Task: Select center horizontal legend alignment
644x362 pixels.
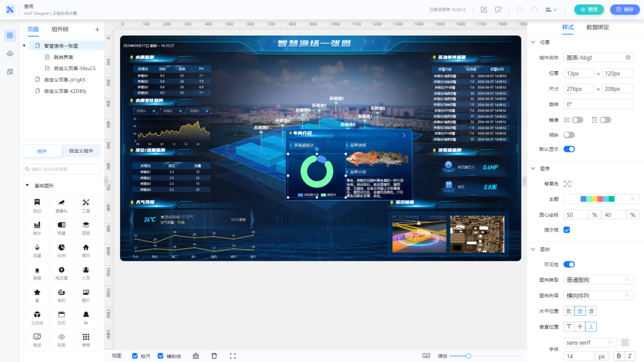Action: point(580,311)
